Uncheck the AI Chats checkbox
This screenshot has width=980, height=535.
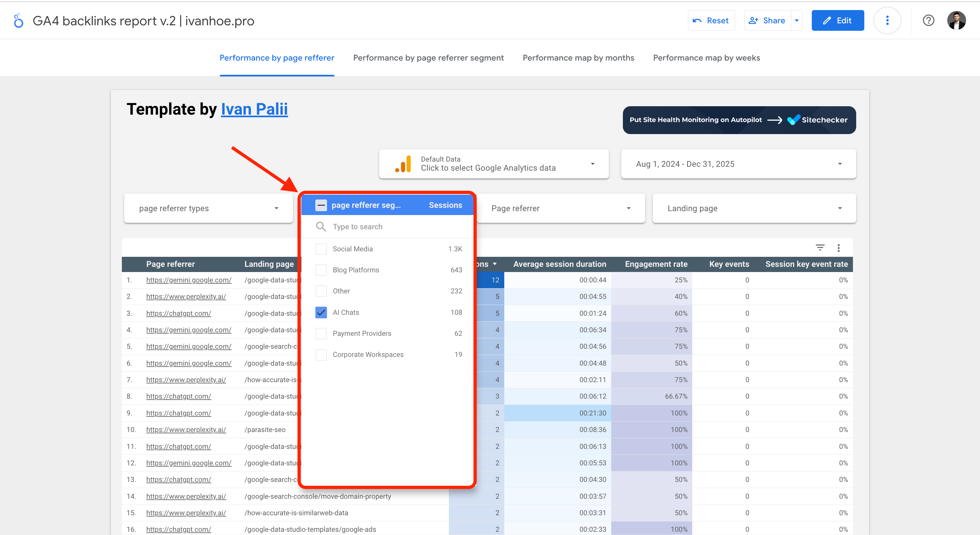coord(321,312)
